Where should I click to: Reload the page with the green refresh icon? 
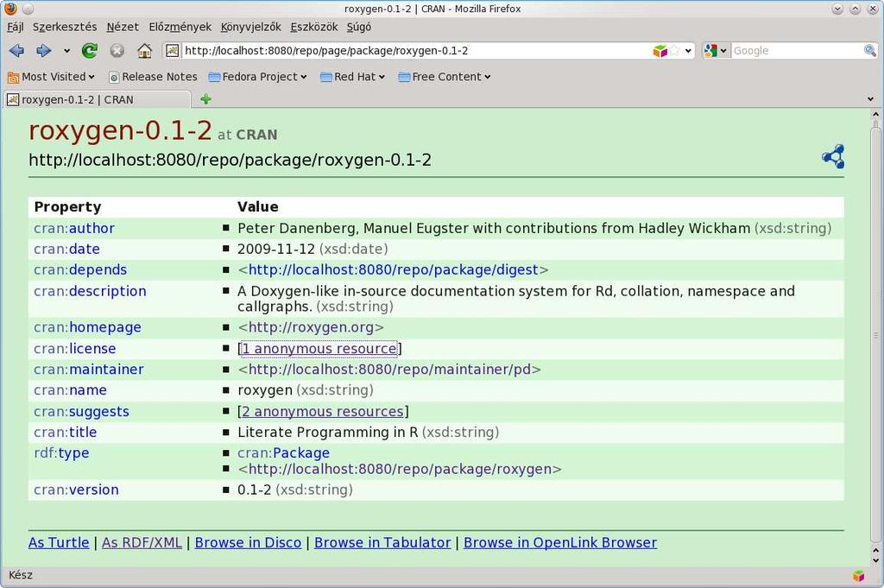pyautogui.click(x=90, y=51)
